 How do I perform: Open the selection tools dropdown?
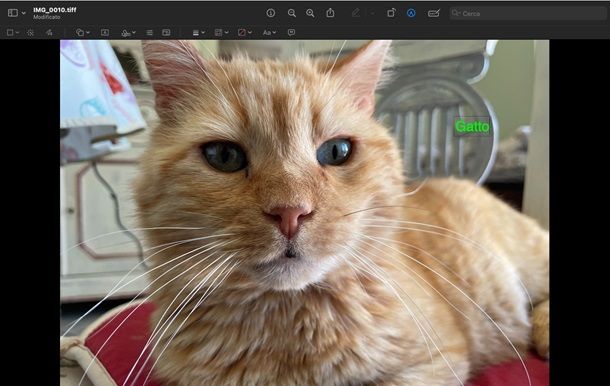(x=13, y=33)
